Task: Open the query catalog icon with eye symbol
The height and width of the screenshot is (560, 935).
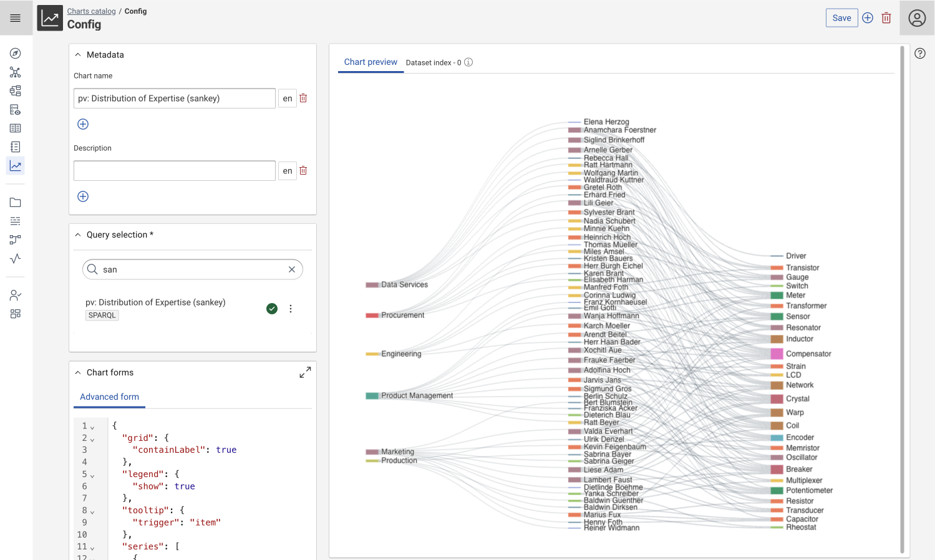Action: [x=15, y=109]
